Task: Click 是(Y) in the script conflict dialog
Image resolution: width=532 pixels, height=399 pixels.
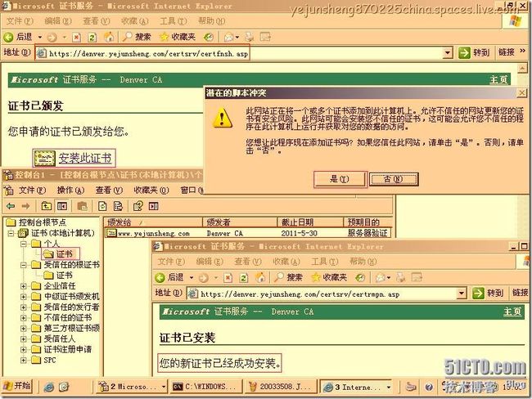Action: [340, 179]
